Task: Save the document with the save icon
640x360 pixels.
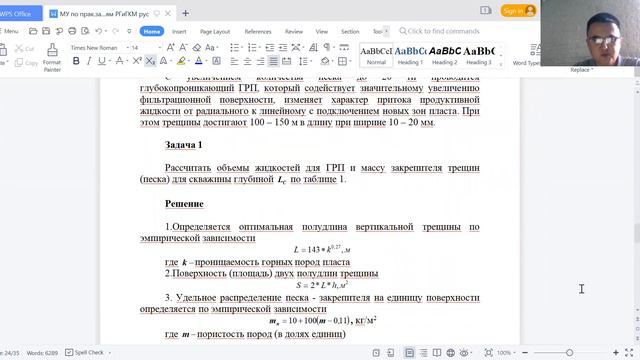Action: point(46,31)
